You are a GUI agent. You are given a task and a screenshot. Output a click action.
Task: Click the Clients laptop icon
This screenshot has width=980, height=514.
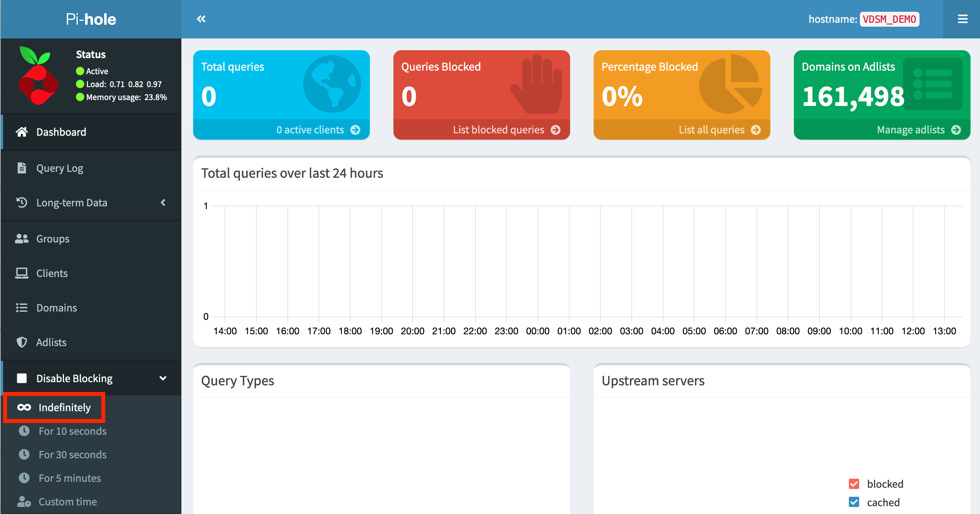(22, 273)
